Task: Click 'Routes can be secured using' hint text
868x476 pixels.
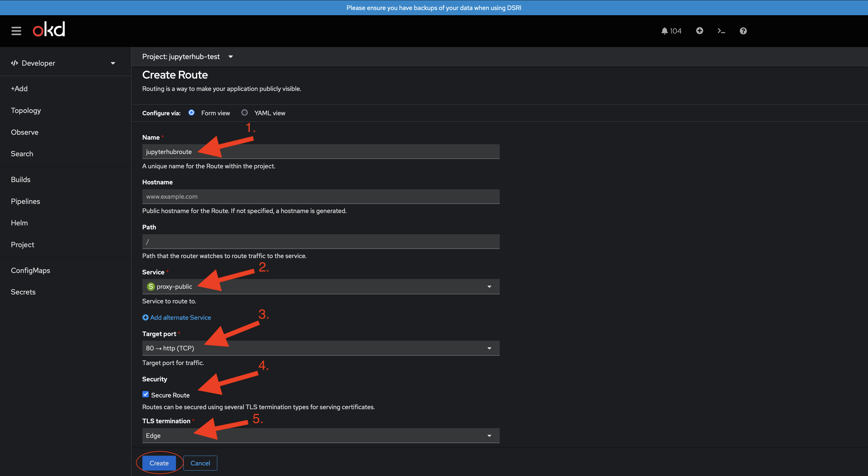Action: point(258,407)
